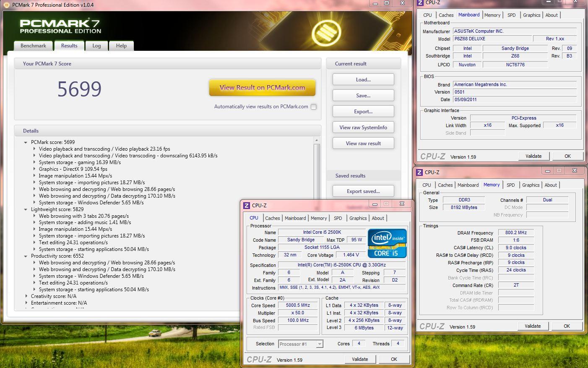Click OK in the Memory CPU-Z window

tap(567, 326)
